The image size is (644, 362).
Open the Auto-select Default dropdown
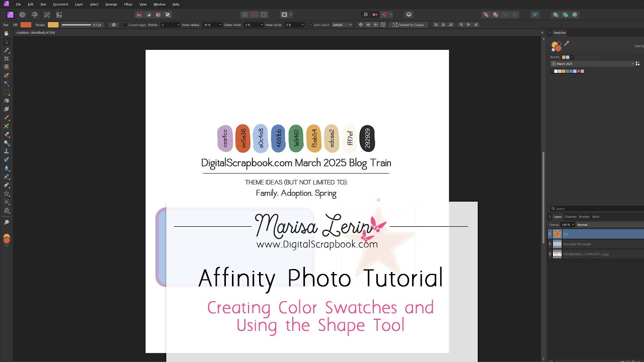[342, 25]
